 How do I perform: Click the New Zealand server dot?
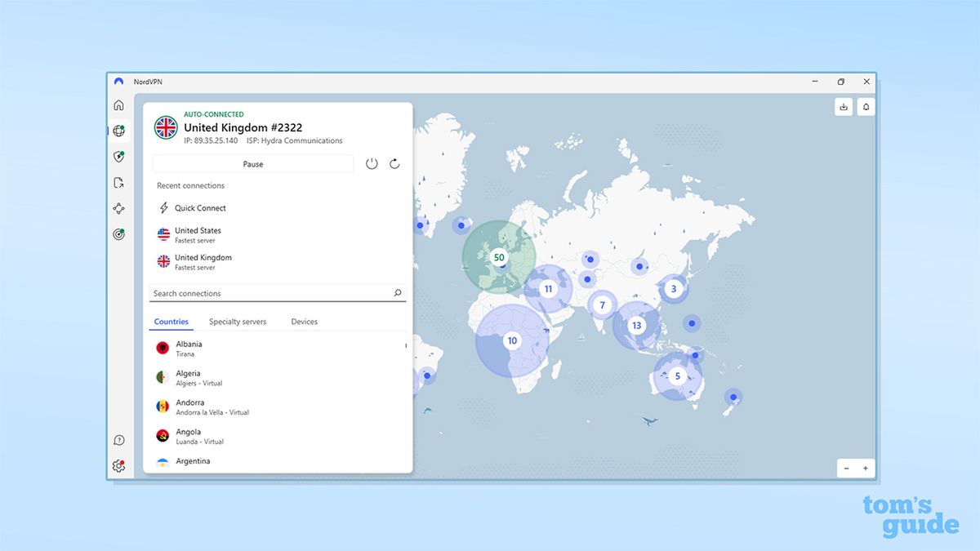[x=733, y=397]
